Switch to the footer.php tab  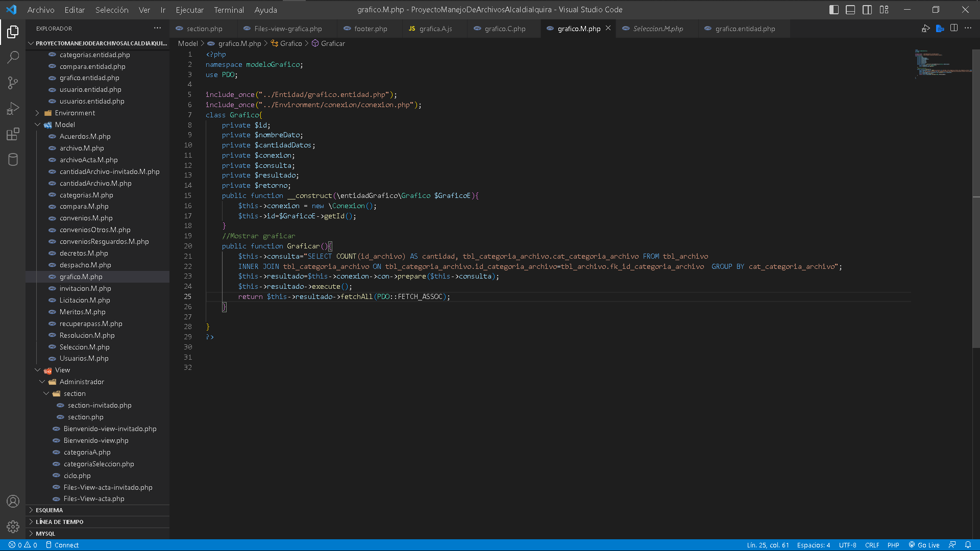370,29
